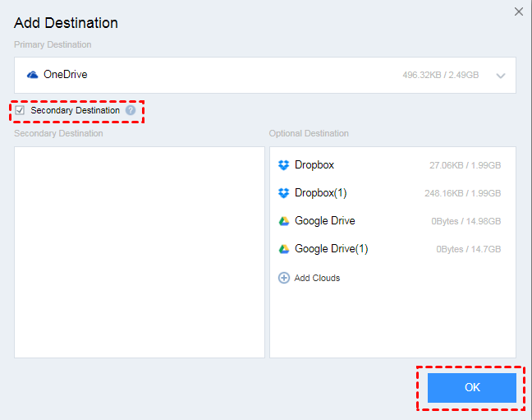Viewport: 532px width, 420px height.
Task: Choose the Google Drive(1) entry
Action: (332, 249)
